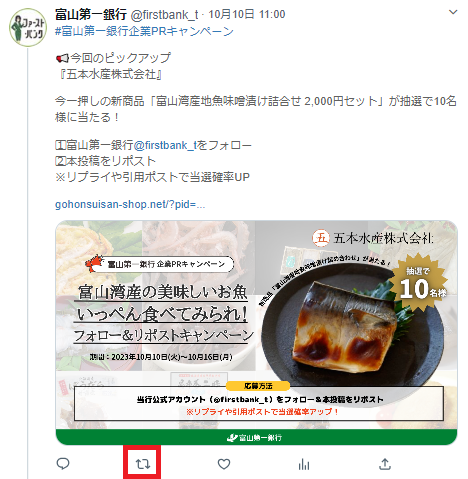Click the 応募方法 instruction box in the image
Viewport: 468px width, 479px height.
coord(259,403)
